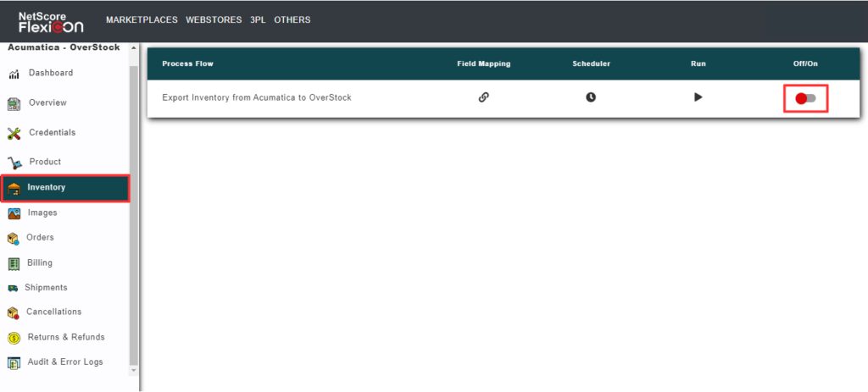The height and width of the screenshot is (392, 868).
Task: Click the Images picture icon
Action: [x=14, y=213]
